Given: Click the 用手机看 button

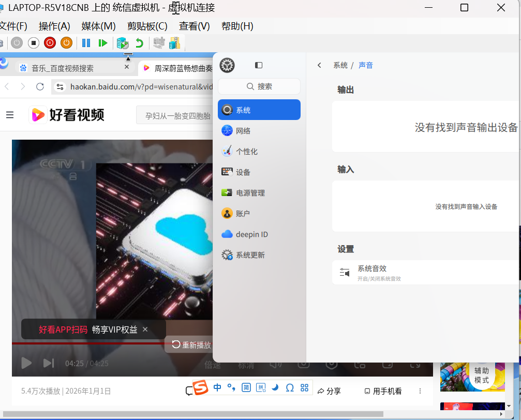Looking at the screenshot, I should [383, 391].
